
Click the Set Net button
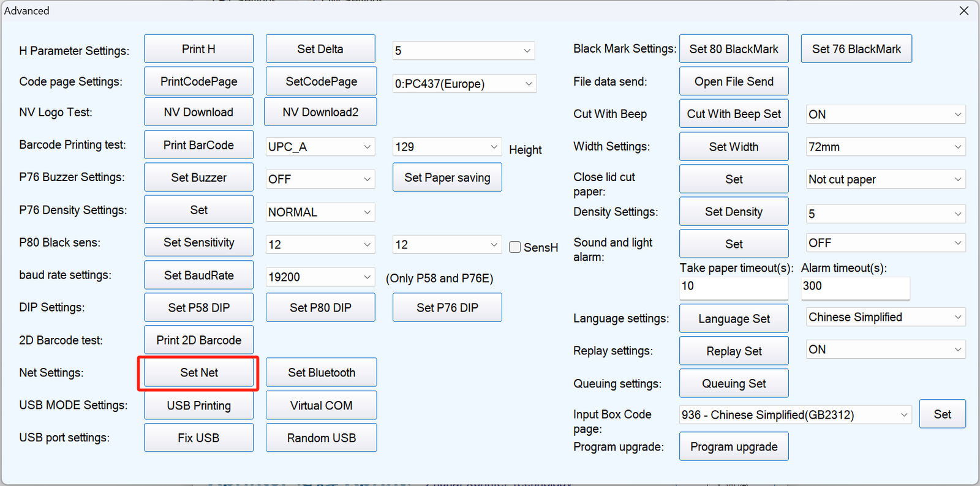coord(198,373)
